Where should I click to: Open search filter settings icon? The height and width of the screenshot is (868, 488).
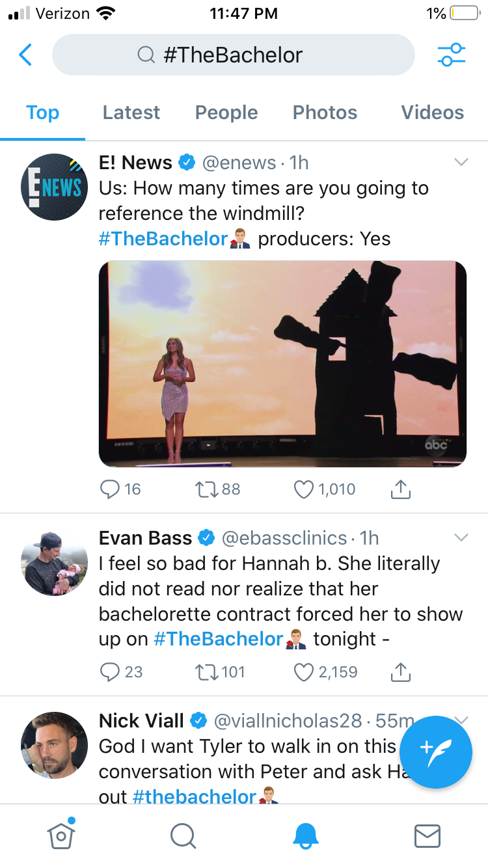[x=451, y=55]
